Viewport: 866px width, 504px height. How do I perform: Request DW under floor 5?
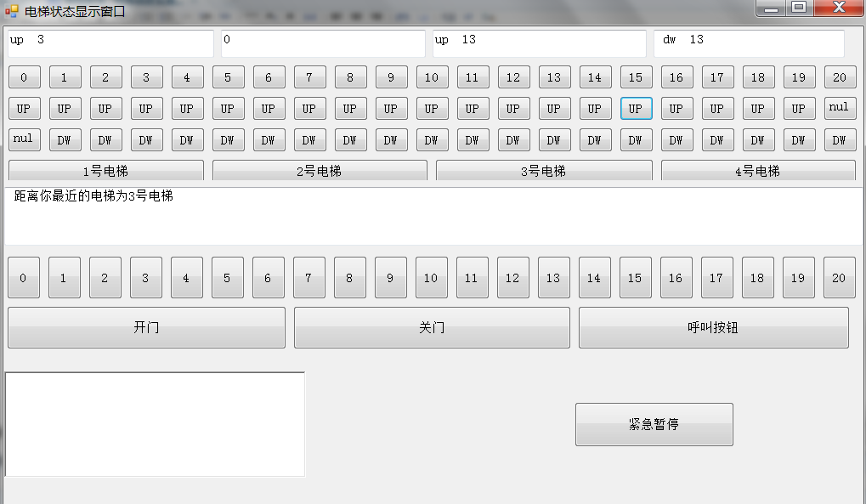coord(228,140)
